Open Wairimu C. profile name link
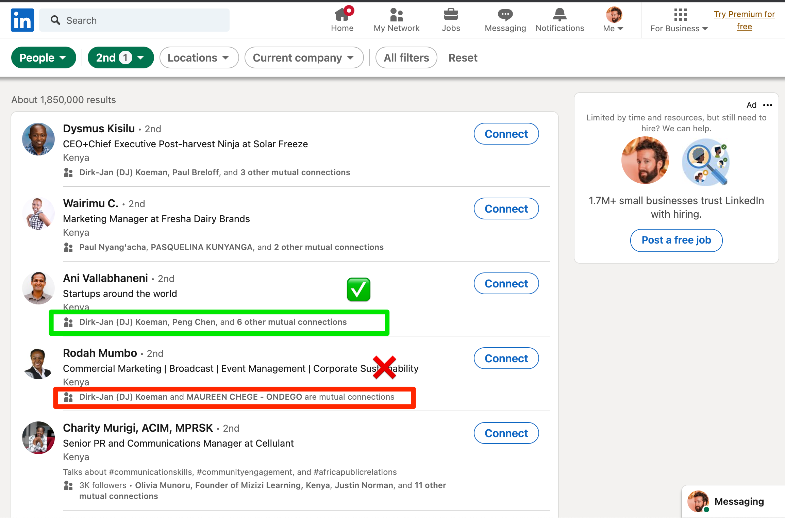785x532 pixels. (90, 203)
